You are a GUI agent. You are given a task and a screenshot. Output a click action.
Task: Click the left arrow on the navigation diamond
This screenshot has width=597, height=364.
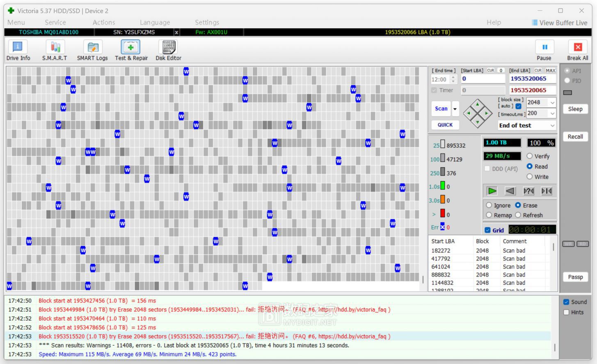click(469, 113)
